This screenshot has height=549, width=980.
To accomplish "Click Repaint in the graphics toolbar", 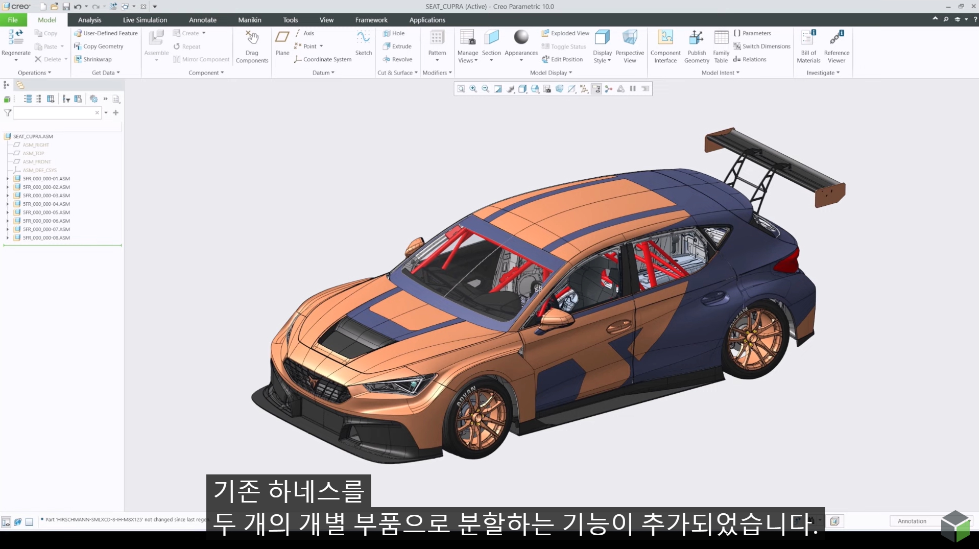I will (498, 89).
